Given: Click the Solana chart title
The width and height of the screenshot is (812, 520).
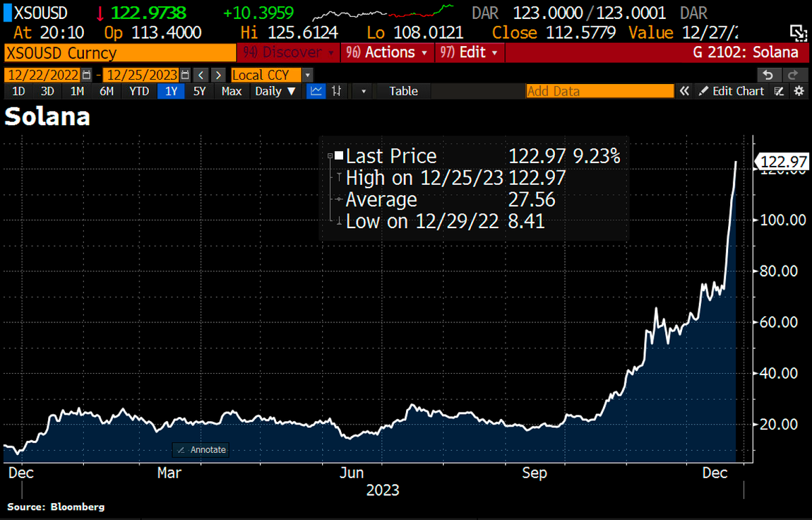Looking at the screenshot, I should [x=47, y=117].
